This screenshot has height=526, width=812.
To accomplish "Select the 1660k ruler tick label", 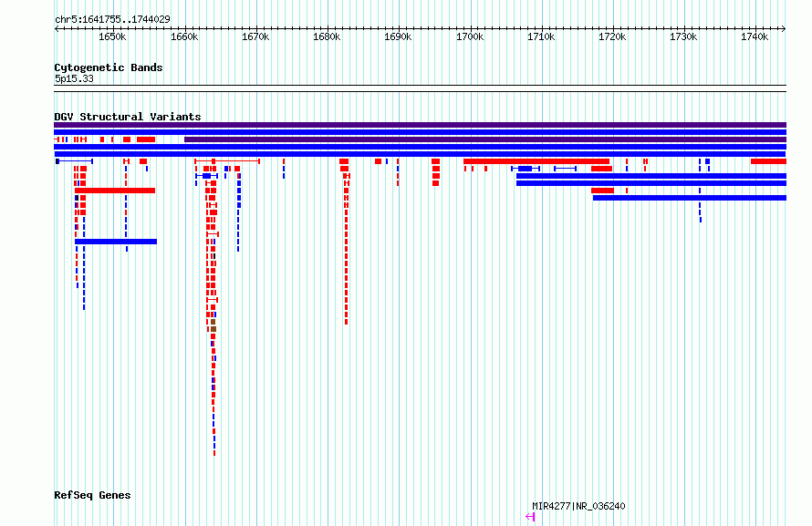I will (183, 37).
